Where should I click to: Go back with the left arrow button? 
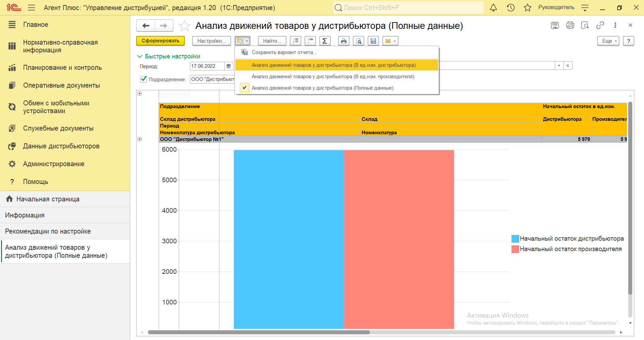[x=146, y=26]
